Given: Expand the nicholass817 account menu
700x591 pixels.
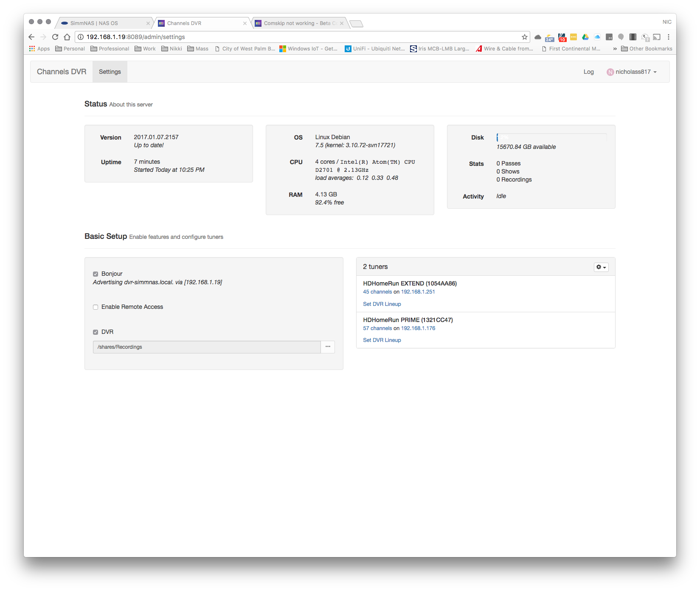Looking at the screenshot, I should (632, 72).
